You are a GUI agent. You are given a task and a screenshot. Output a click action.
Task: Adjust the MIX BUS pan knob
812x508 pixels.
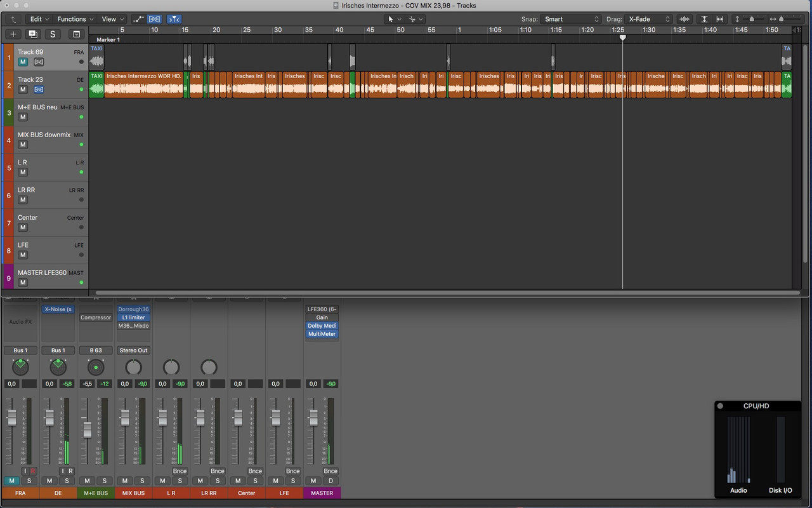coord(133,367)
